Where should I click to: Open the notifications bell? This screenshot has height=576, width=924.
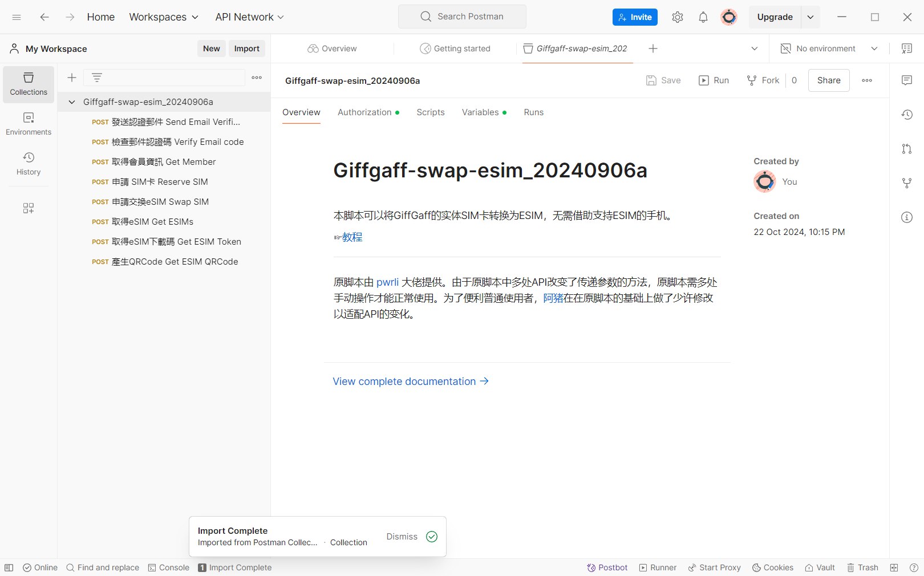703,17
